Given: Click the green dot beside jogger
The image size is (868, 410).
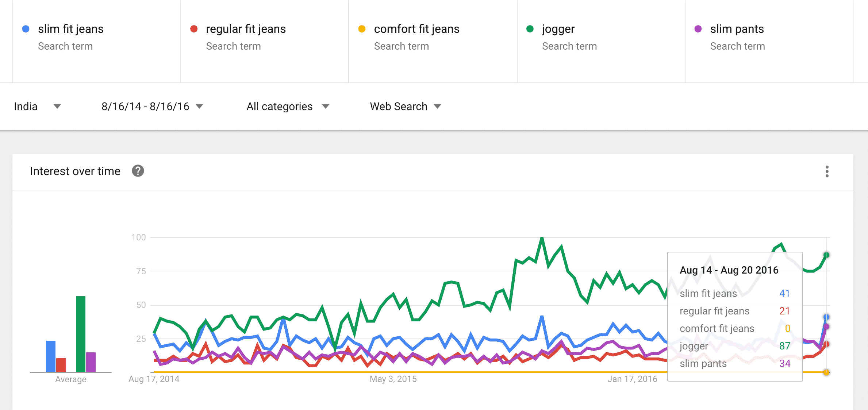Looking at the screenshot, I should 530,29.
